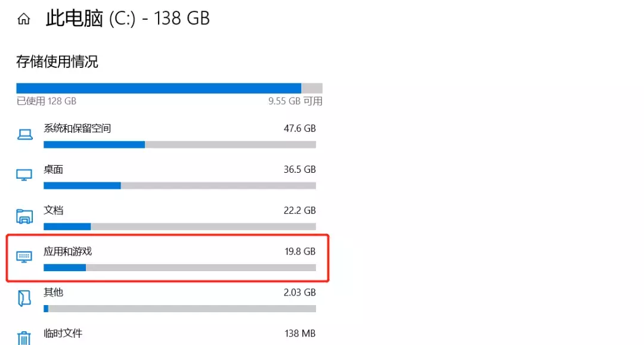Click the 此电脑 (C:) - 138 GB title
Viewport: 644px width, 345px height.
click(x=128, y=19)
